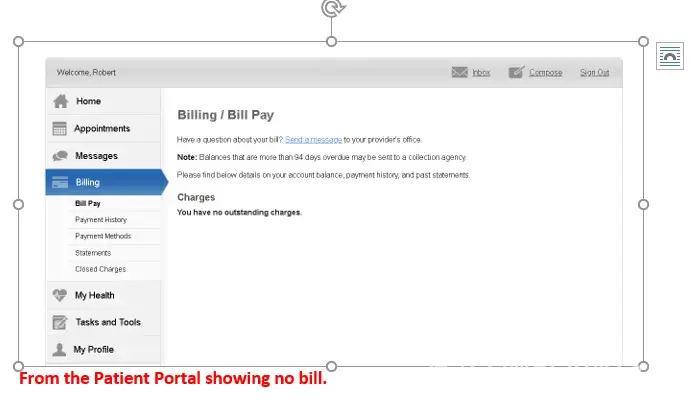The width and height of the screenshot is (691, 420).
Task: Click the 'Welcome, Robert' text
Action: click(86, 72)
